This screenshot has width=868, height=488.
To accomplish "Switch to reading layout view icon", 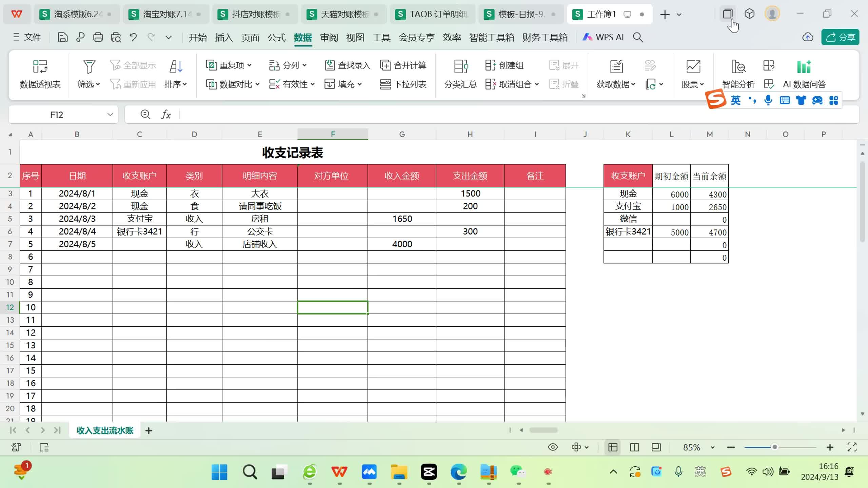I will click(x=656, y=447).
